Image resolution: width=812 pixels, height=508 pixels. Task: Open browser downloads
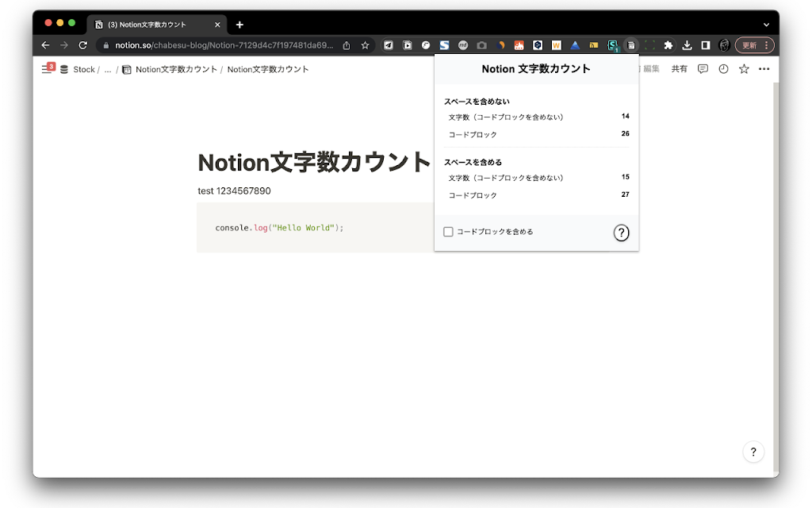687,45
